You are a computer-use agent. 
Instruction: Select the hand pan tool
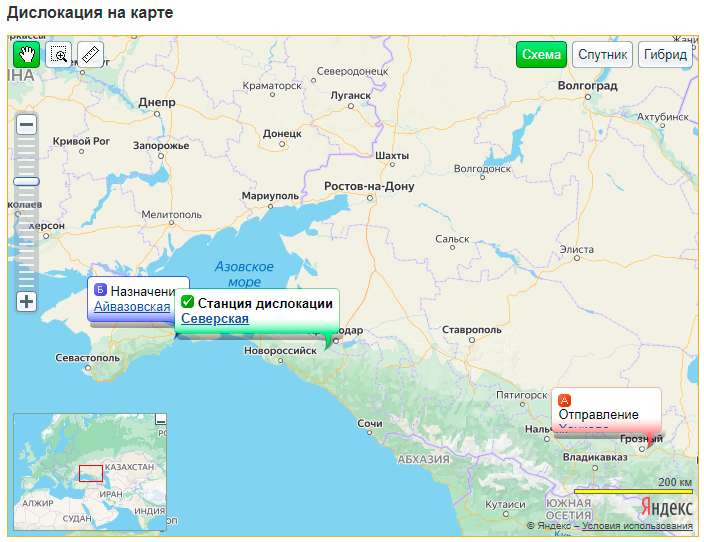coord(26,54)
